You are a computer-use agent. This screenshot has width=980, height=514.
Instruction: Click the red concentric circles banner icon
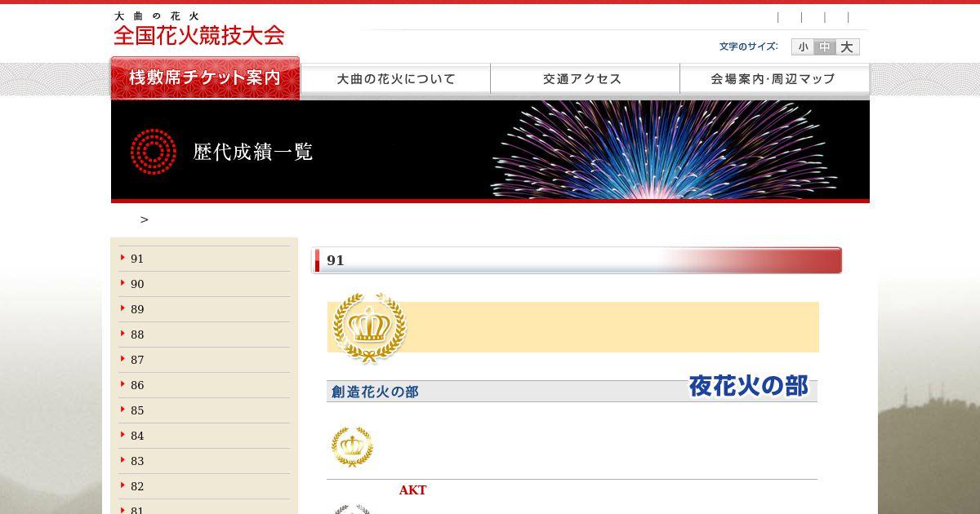click(154, 152)
